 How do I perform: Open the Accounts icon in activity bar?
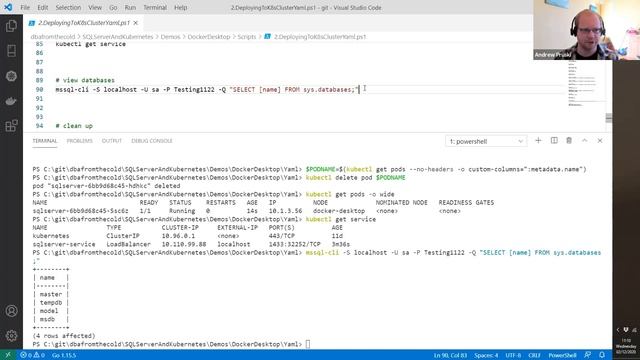click(11, 311)
